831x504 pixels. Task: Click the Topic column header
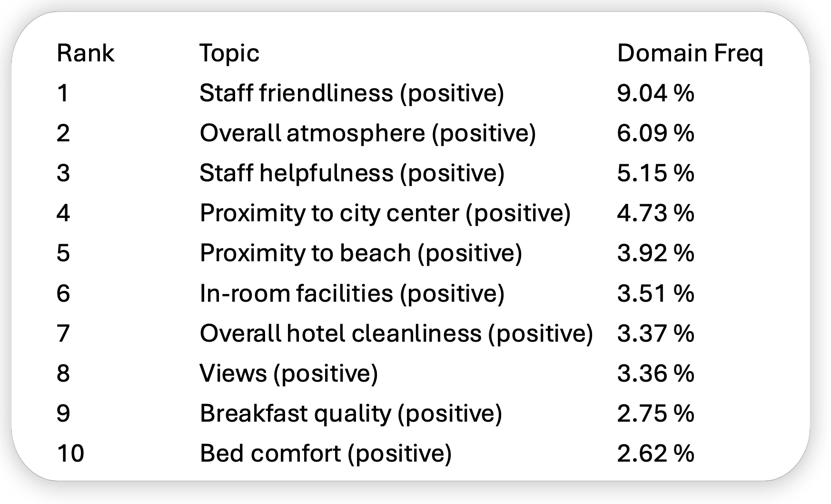[229, 53]
